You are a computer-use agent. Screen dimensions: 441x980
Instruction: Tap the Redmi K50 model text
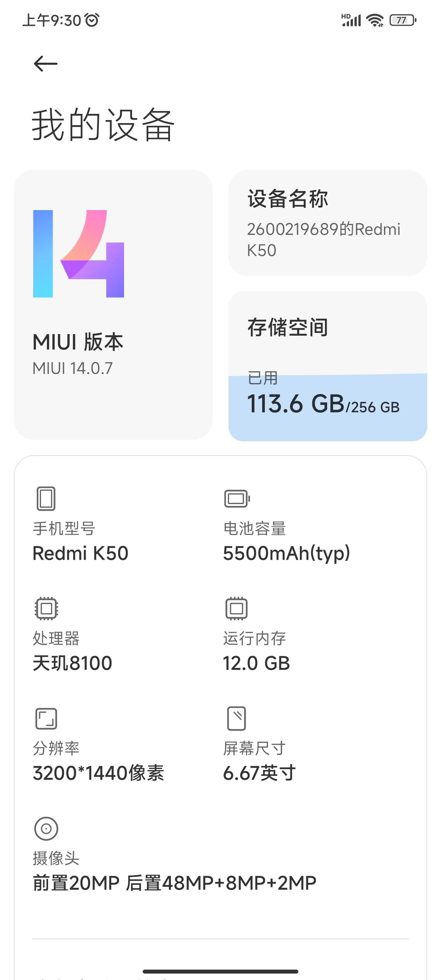click(80, 553)
